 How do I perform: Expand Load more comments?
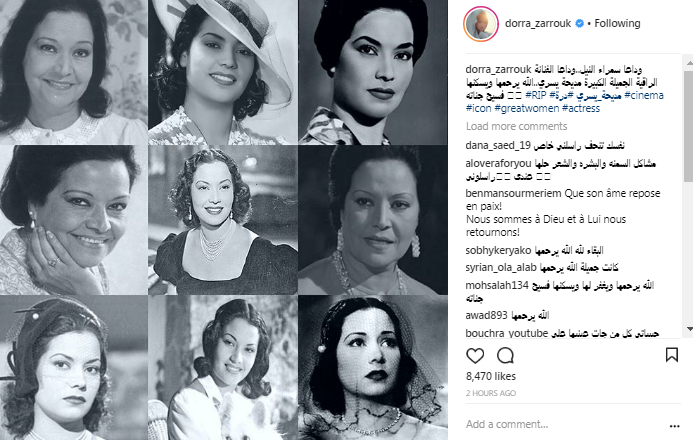coord(516,126)
